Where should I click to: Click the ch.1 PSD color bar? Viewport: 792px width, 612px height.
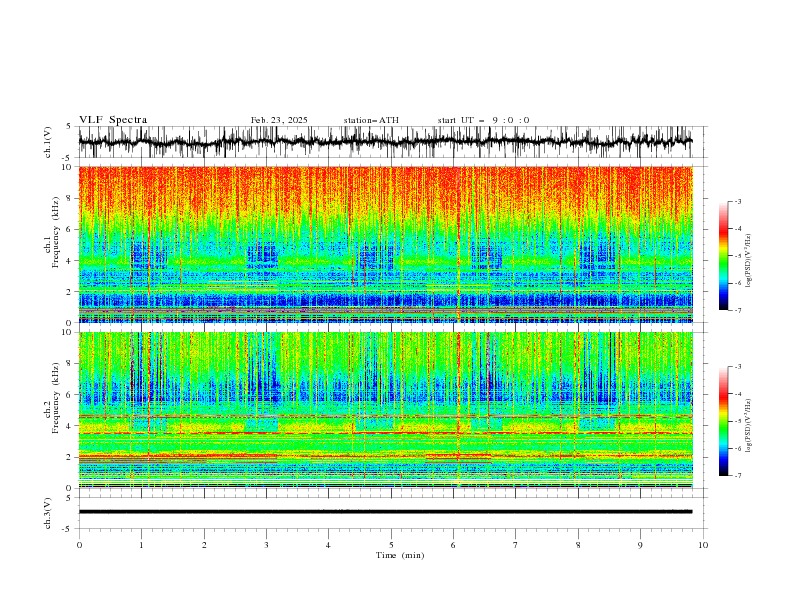point(723,256)
